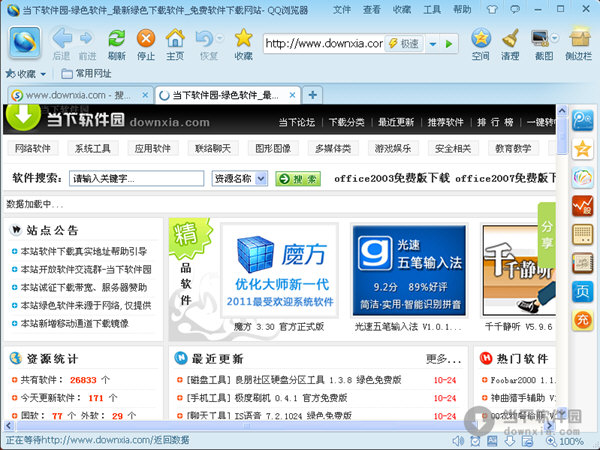The height and width of the screenshot is (450, 600).
Task: Open the QQ Space (空间) icon
Action: click(x=481, y=41)
